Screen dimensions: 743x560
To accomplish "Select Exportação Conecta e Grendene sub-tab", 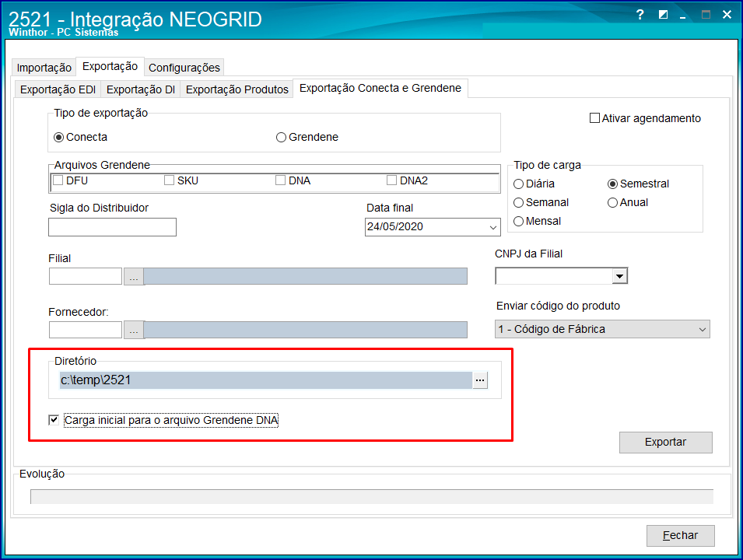I will [x=380, y=88].
